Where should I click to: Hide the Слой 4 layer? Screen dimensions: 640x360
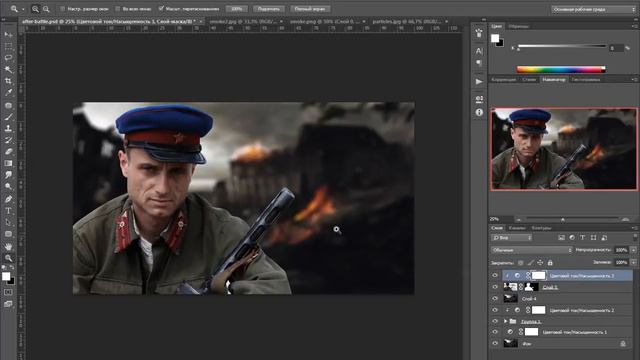tap(495, 298)
